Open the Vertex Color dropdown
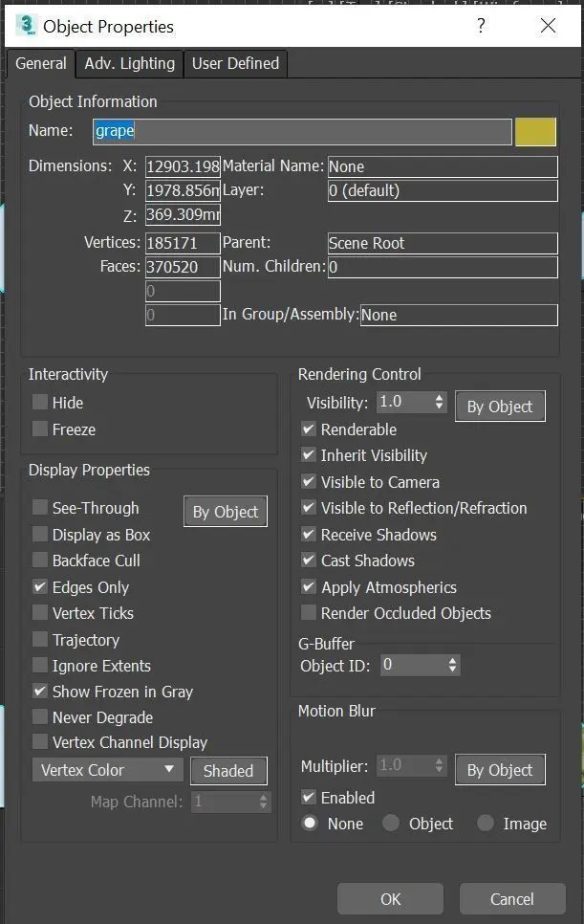This screenshot has width=584, height=924. 108,770
